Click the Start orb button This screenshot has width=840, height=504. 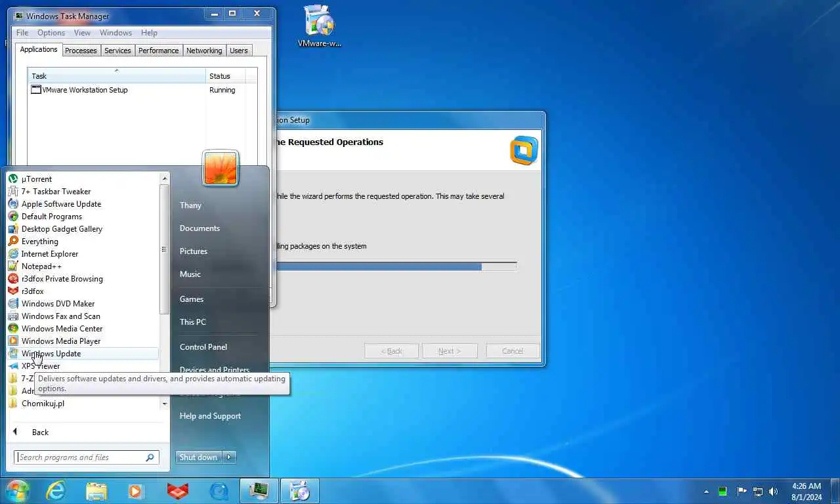(18, 490)
